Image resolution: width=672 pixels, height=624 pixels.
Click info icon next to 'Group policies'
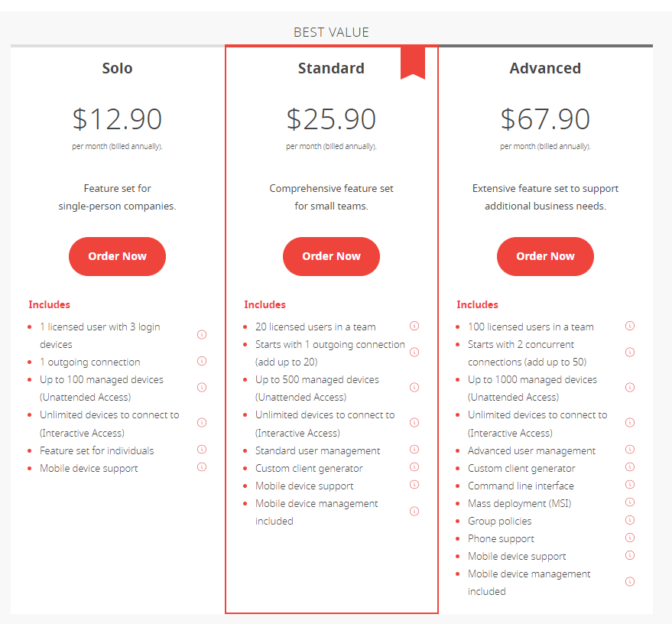coord(630,520)
